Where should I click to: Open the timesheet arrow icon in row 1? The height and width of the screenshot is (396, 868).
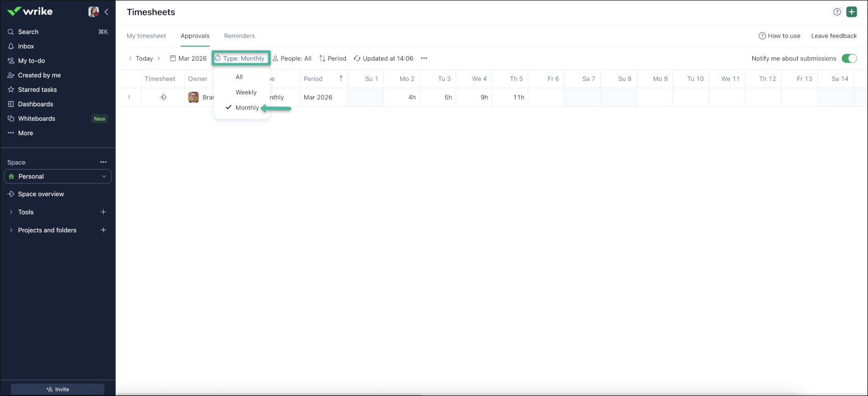pos(163,97)
